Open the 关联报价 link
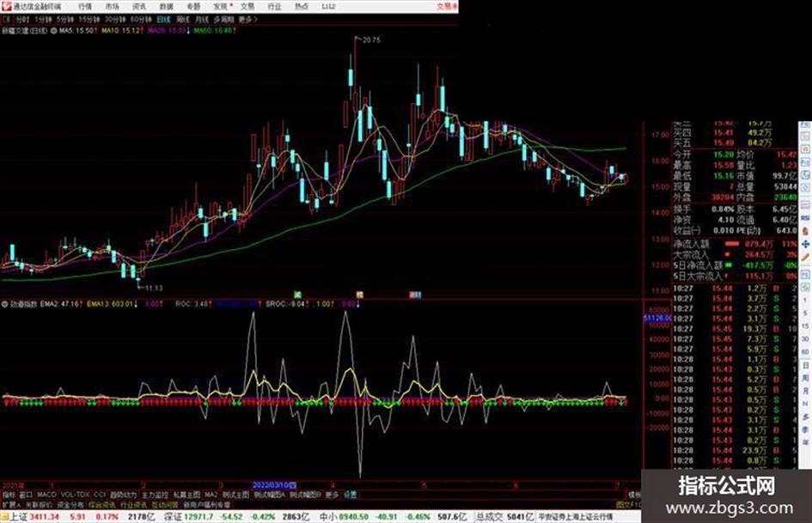 [39, 505]
